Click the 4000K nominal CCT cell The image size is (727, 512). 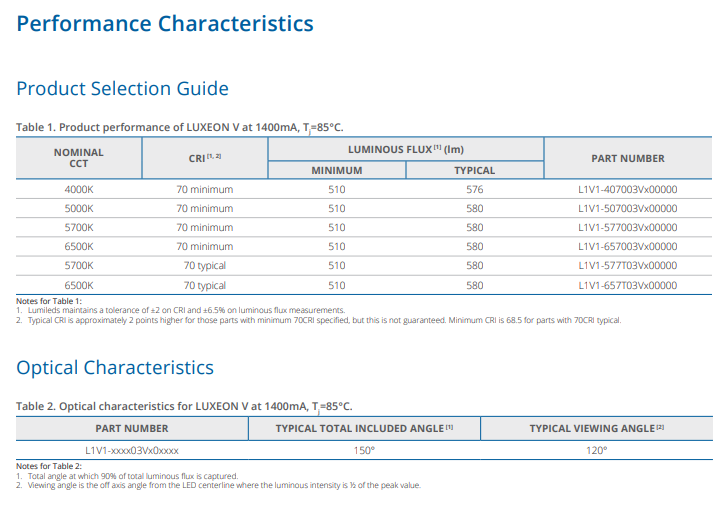tap(79, 190)
